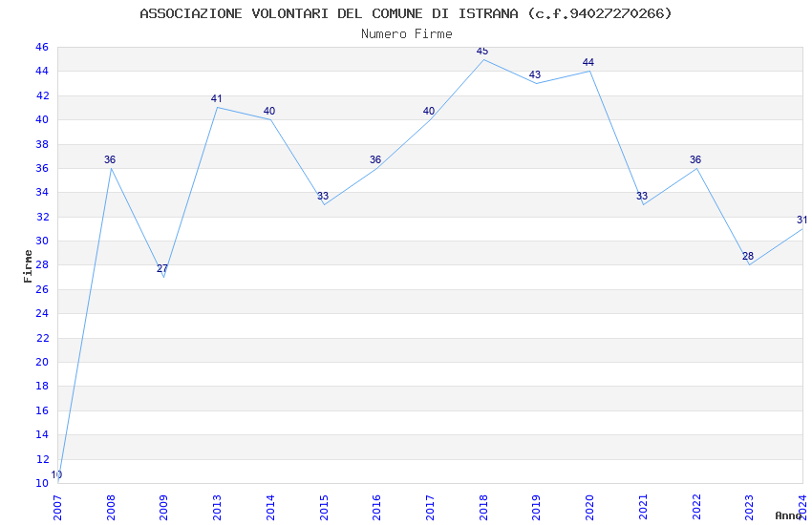Click the data value 43 above the 2019 point
This screenshot has width=812, height=525.
coord(535,74)
